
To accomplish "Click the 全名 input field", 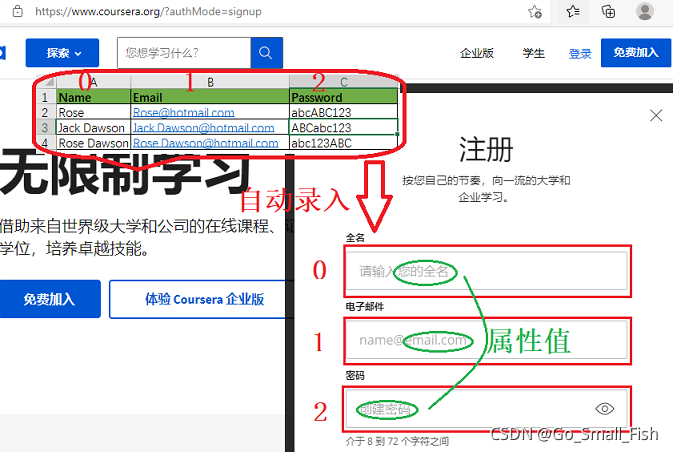I will point(487,271).
